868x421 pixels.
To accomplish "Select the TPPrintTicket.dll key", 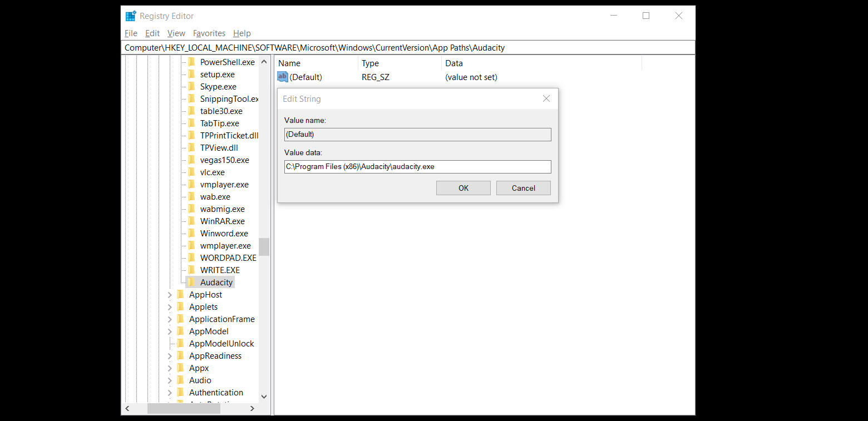I will (229, 135).
